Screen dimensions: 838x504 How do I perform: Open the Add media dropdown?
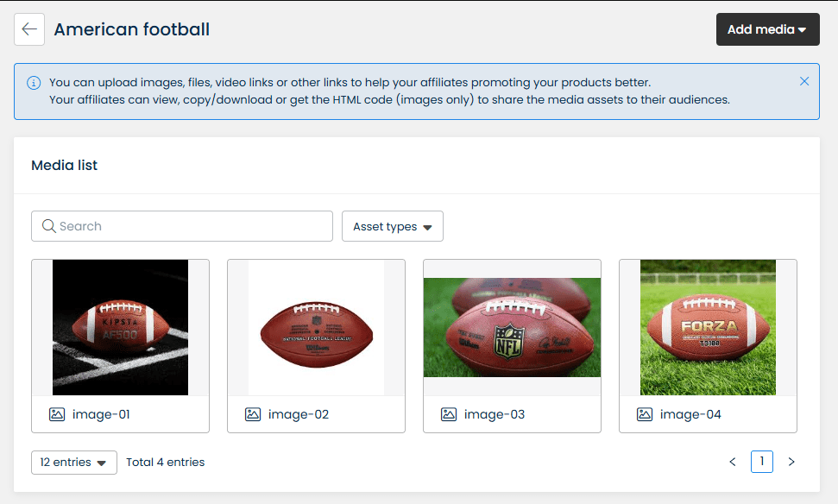pyautogui.click(x=767, y=29)
